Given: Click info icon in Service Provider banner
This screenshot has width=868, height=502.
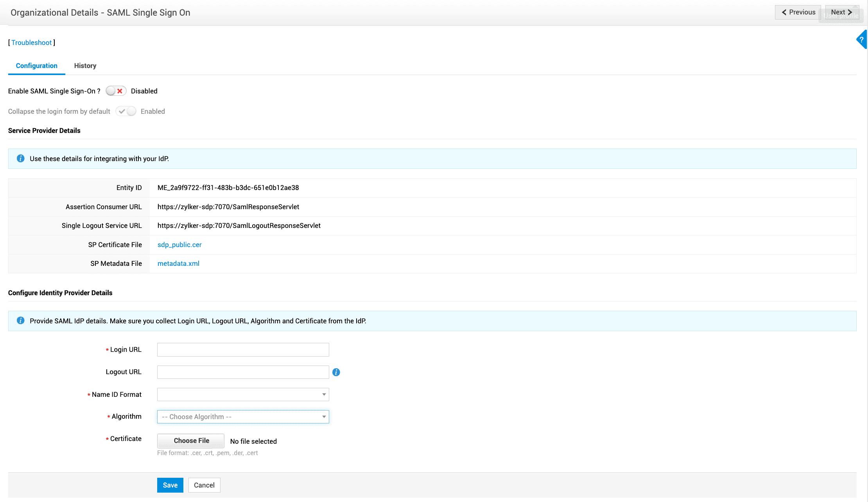Looking at the screenshot, I should tap(21, 159).
